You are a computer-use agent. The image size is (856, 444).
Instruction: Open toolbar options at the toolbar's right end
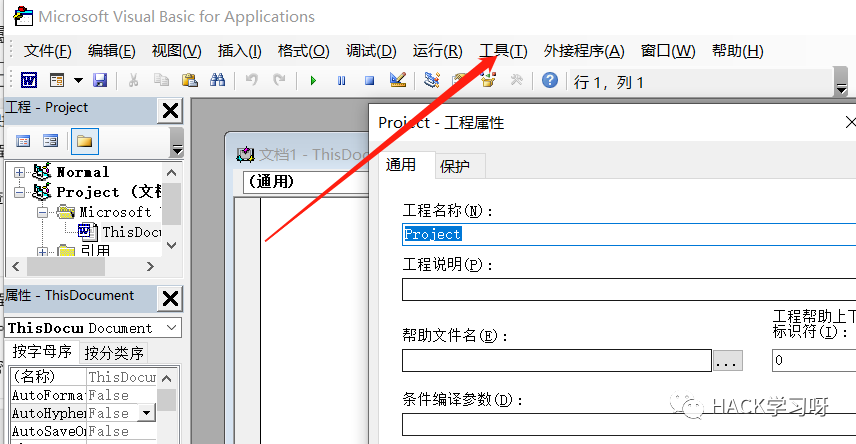(x=841, y=82)
